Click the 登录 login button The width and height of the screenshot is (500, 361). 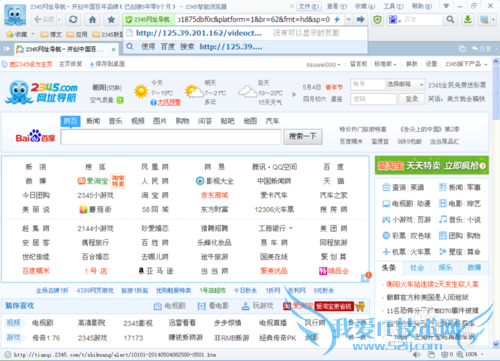(412, 99)
